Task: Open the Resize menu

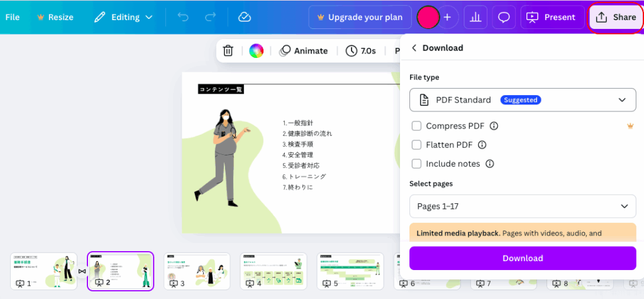Action: pyautogui.click(x=55, y=17)
